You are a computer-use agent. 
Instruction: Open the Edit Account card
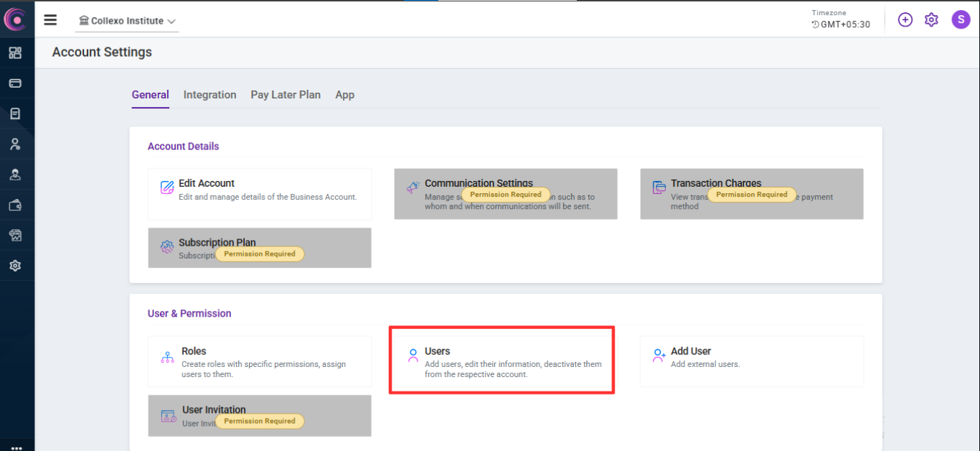260,194
